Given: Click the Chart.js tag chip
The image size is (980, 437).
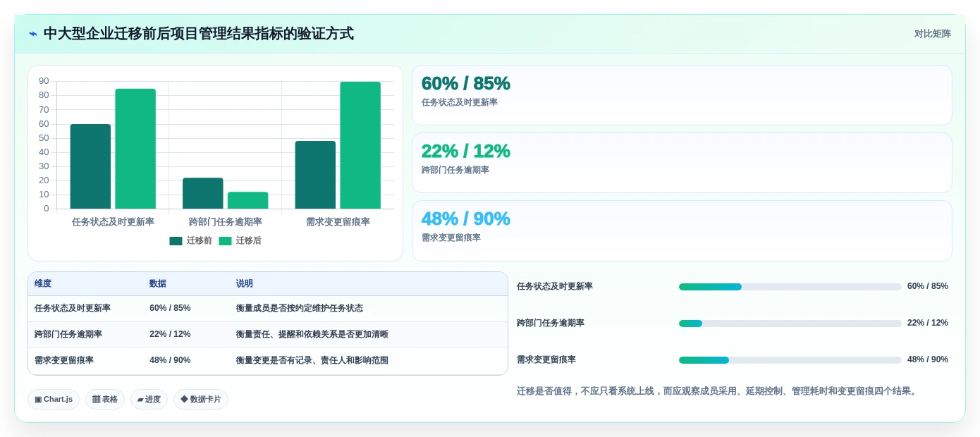Looking at the screenshot, I should pyautogui.click(x=54, y=400).
